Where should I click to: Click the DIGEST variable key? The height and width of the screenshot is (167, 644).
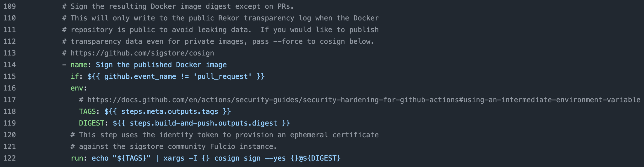coord(91,123)
